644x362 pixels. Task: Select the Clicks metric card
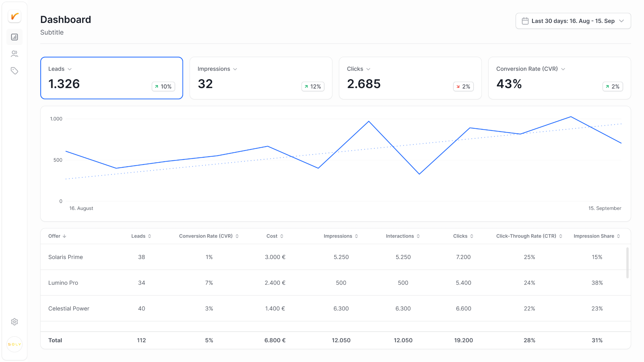click(410, 78)
